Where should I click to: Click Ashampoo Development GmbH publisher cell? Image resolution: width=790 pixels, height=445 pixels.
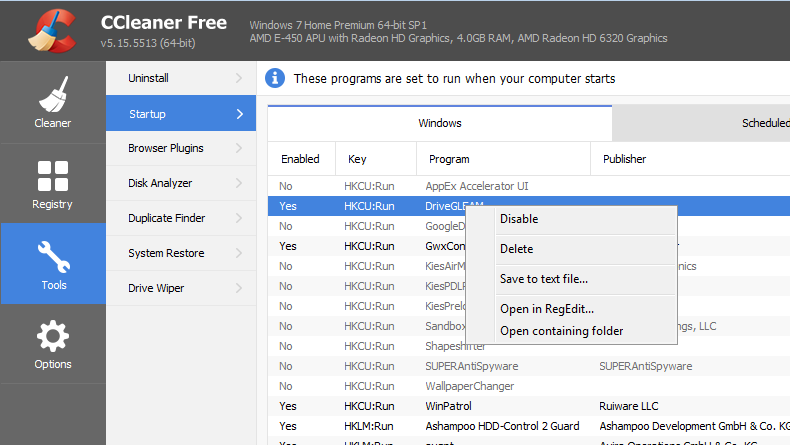tap(694, 426)
